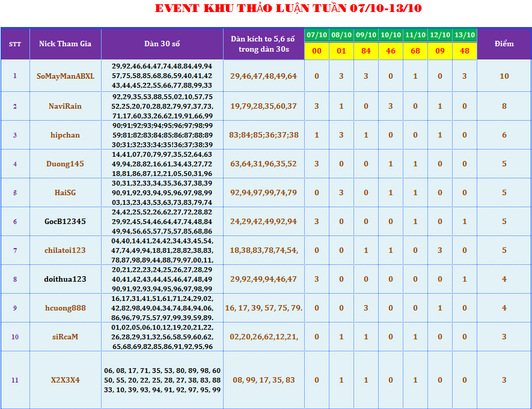This screenshot has height=409, width=532.
Task: Click the Nick Tham Gia header
Action: coord(65,44)
